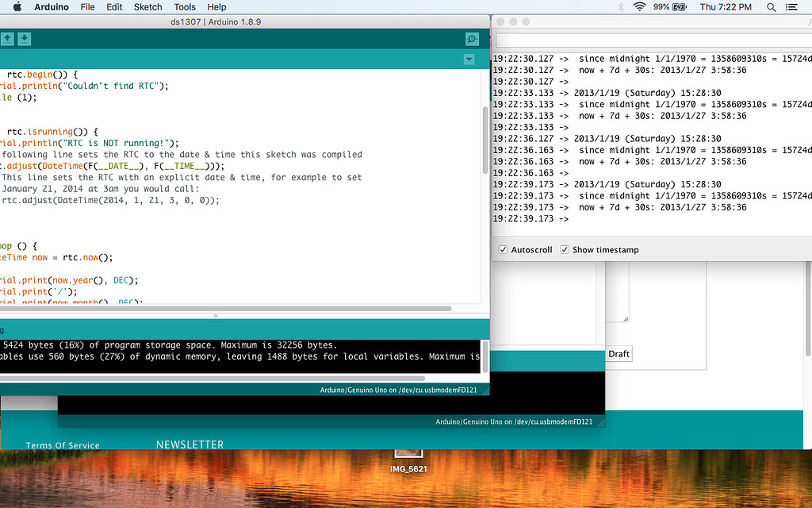The image size is (812, 508).
Task: Click the up-arrow icon in the editor toolbar
Action: point(7,38)
